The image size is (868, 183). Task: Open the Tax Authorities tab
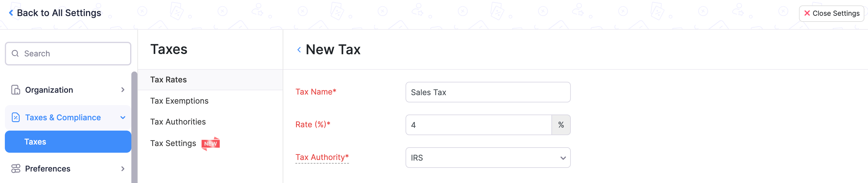point(178,122)
